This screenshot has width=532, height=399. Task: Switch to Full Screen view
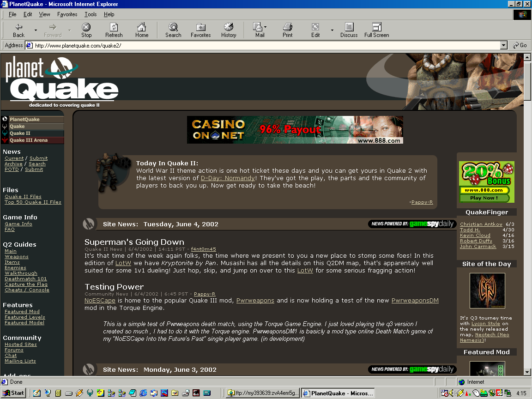tap(376, 27)
